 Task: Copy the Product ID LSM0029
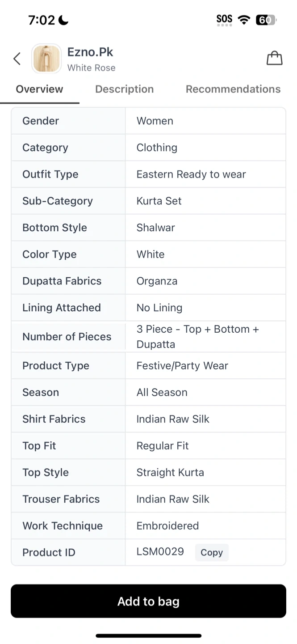[212, 552]
